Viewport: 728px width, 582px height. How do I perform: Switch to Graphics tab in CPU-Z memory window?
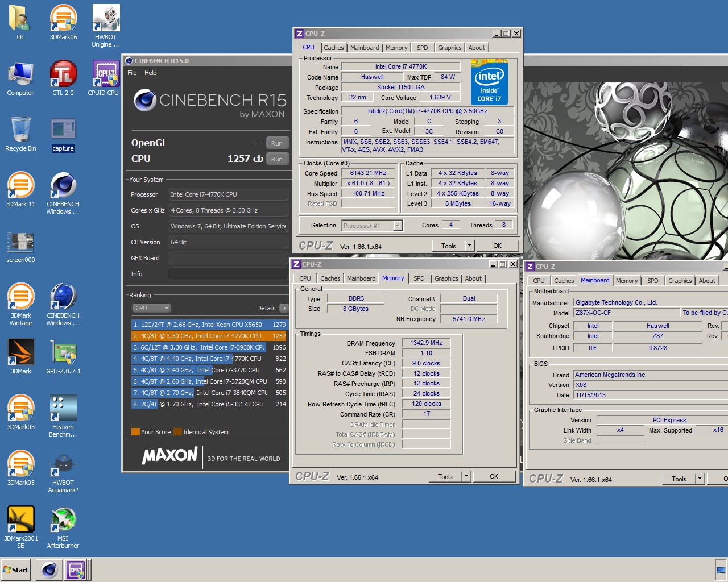point(446,278)
